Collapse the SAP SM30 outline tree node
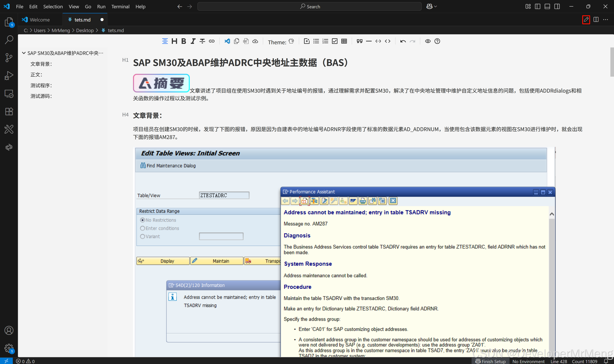The height and width of the screenshot is (364, 614). pyautogui.click(x=24, y=53)
